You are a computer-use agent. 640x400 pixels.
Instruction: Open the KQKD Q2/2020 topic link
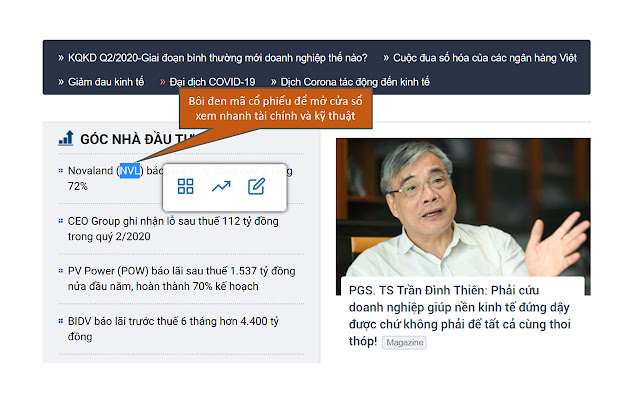coord(217,57)
